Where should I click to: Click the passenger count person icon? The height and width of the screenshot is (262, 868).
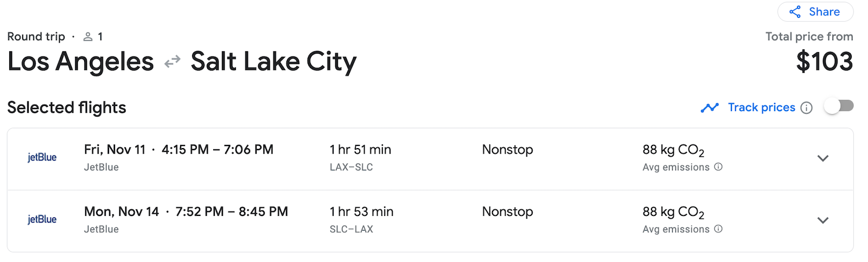pos(88,37)
